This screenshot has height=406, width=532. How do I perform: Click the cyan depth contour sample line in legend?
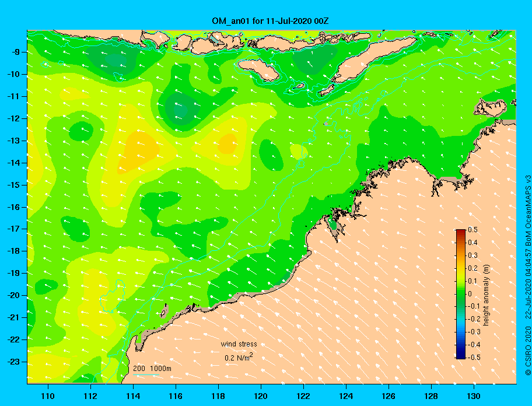146,375
